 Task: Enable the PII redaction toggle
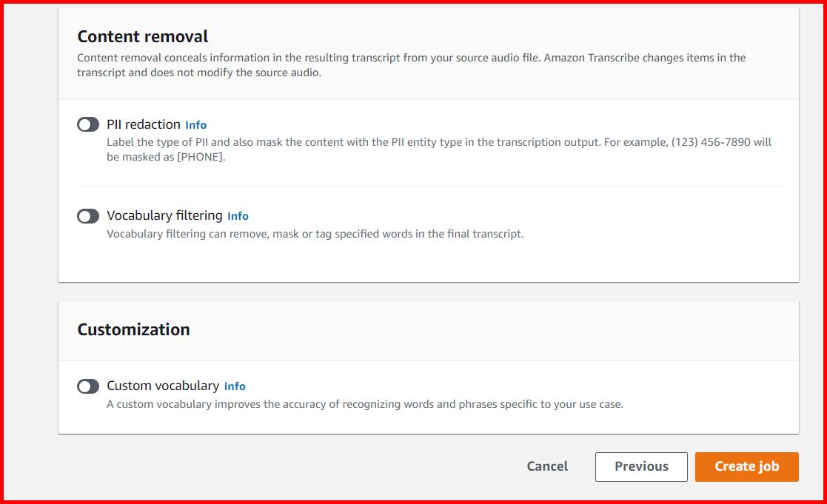(89, 124)
